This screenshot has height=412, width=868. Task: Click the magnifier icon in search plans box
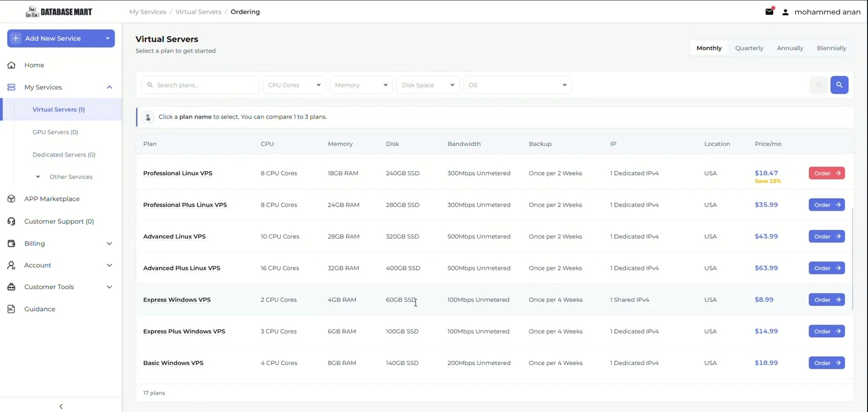coord(150,85)
